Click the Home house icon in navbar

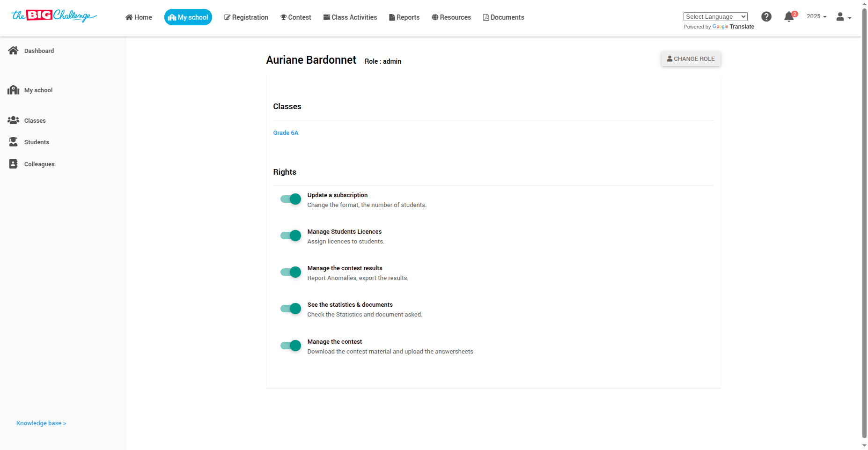(129, 17)
